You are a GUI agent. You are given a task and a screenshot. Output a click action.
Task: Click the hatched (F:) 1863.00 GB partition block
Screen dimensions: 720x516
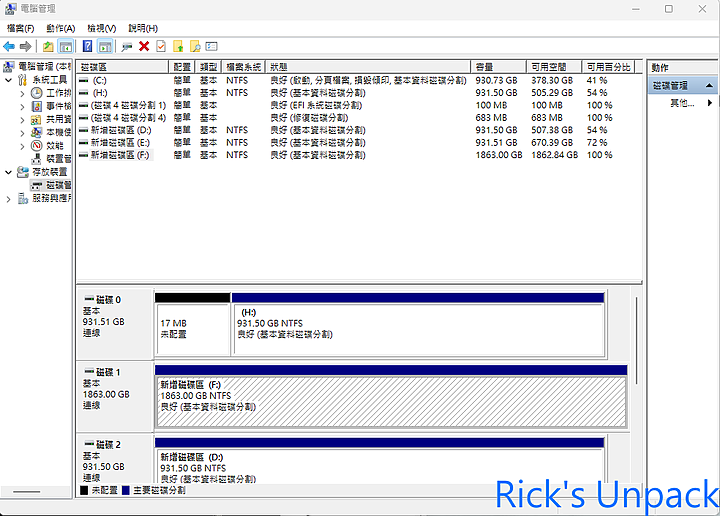pyautogui.click(x=391, y=397)
